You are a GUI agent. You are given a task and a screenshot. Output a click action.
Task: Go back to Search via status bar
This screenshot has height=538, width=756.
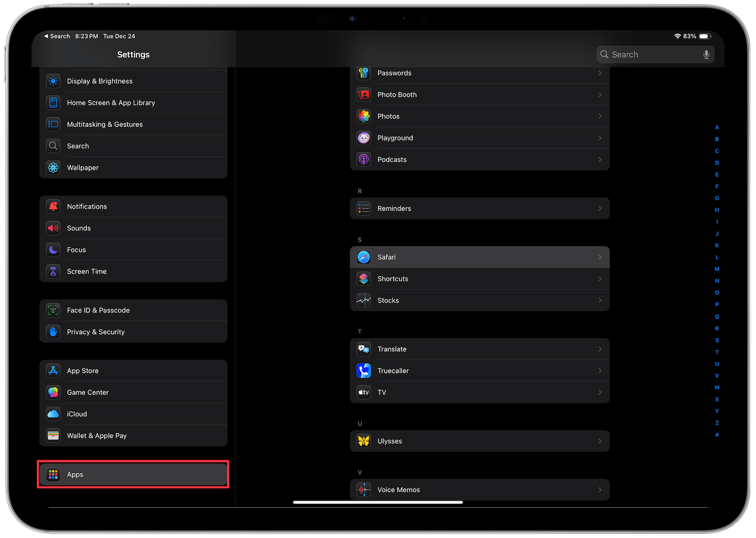coord(56,36)
